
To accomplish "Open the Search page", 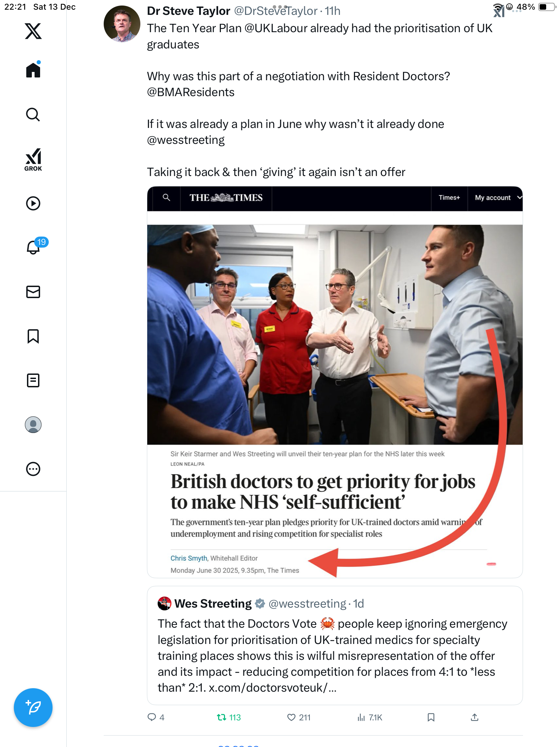I will click(33, 114).
